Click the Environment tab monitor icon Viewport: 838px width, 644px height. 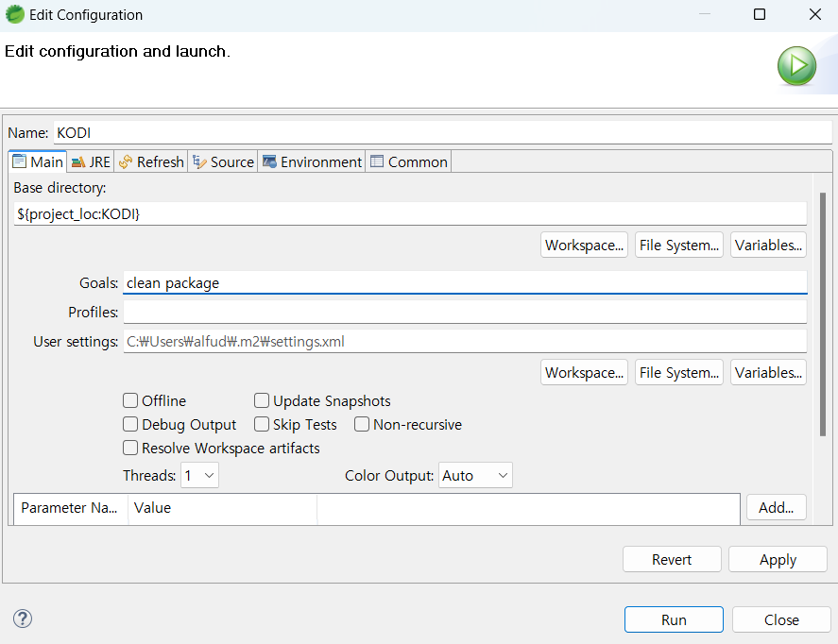coord(269,161)
